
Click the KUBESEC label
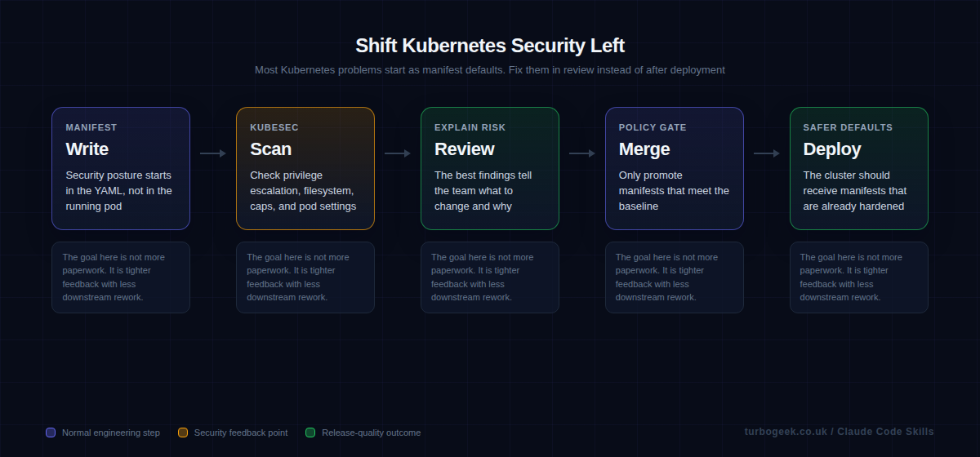pos(274,127)
